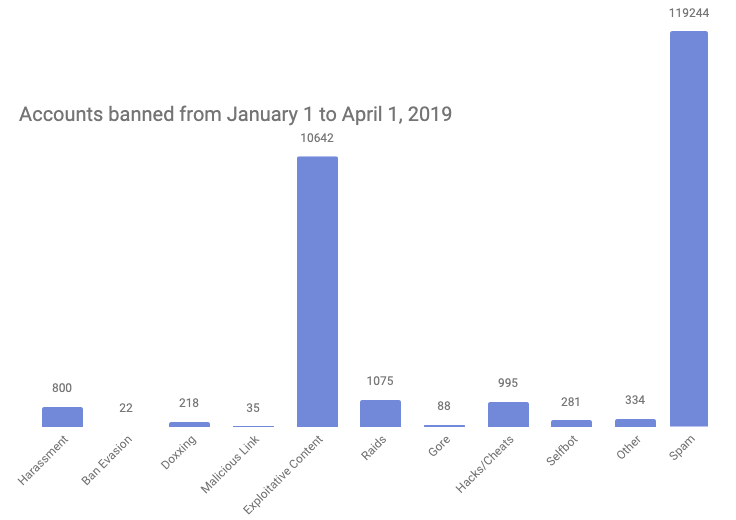Click the Raids bar
This screenshot has height=520, width=736.
(x=380, y=413)
